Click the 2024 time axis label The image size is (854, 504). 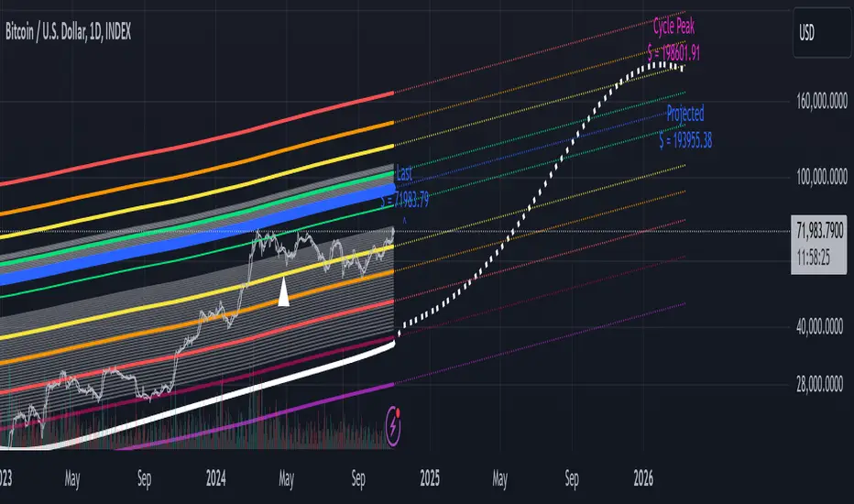pos(215,479)
